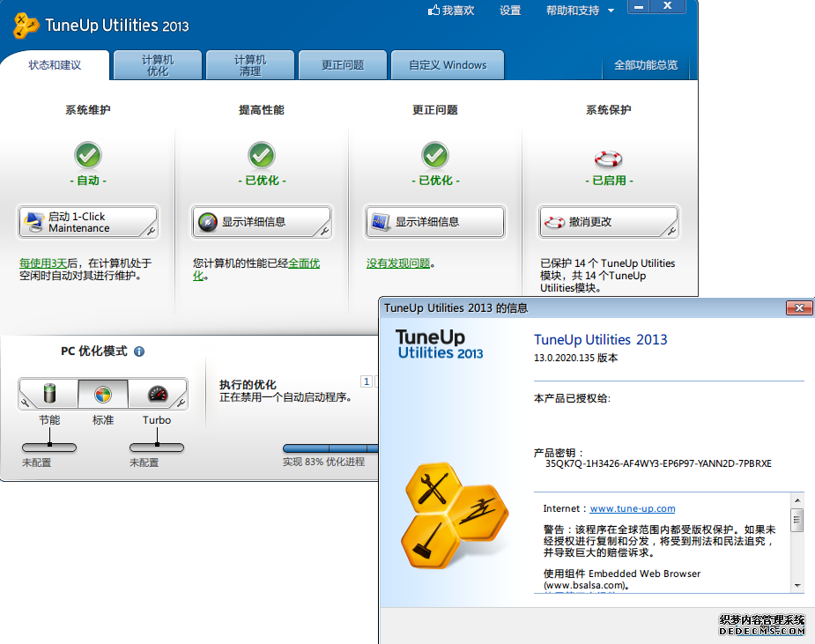Select the 标准 mode button
815x644 pixels.
[103, 394]
